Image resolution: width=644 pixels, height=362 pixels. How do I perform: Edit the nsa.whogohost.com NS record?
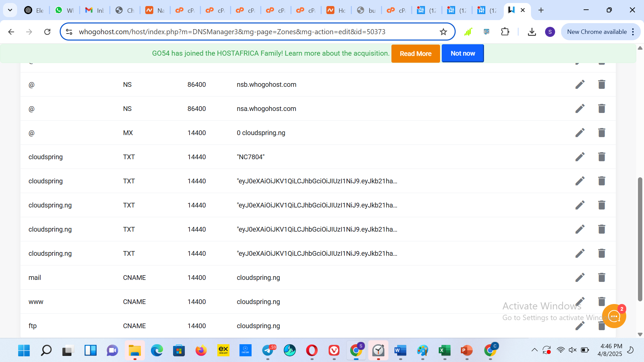(580, 109)
